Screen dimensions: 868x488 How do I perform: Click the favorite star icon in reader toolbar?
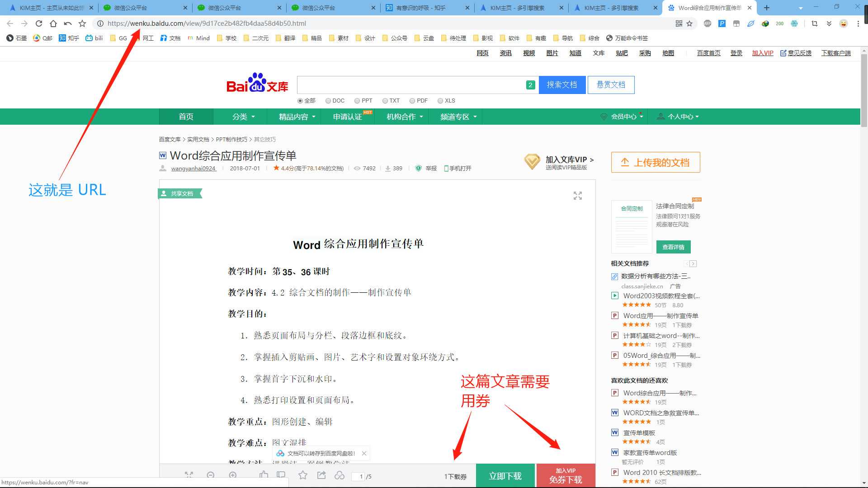(303, 475)
